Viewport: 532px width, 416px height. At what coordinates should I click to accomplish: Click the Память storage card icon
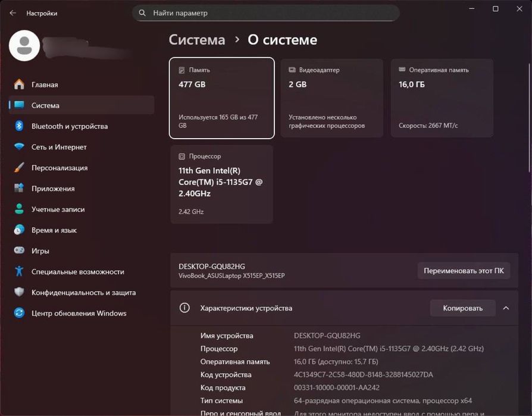click(x=182, y=70)
